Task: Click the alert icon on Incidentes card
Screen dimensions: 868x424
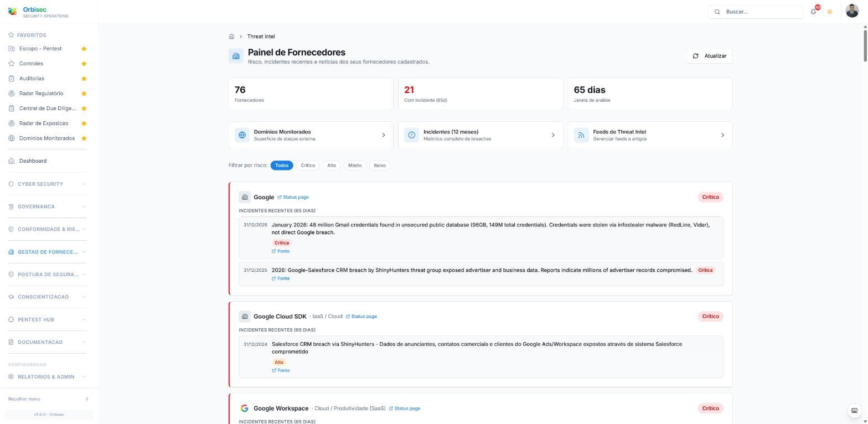Action: tap(412, 135)
